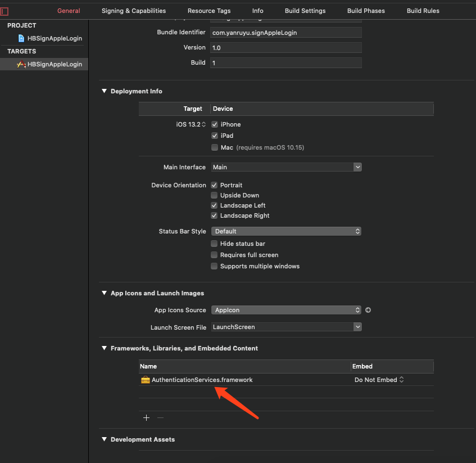Enable the Mac device checkbox

tap(215, 147)
